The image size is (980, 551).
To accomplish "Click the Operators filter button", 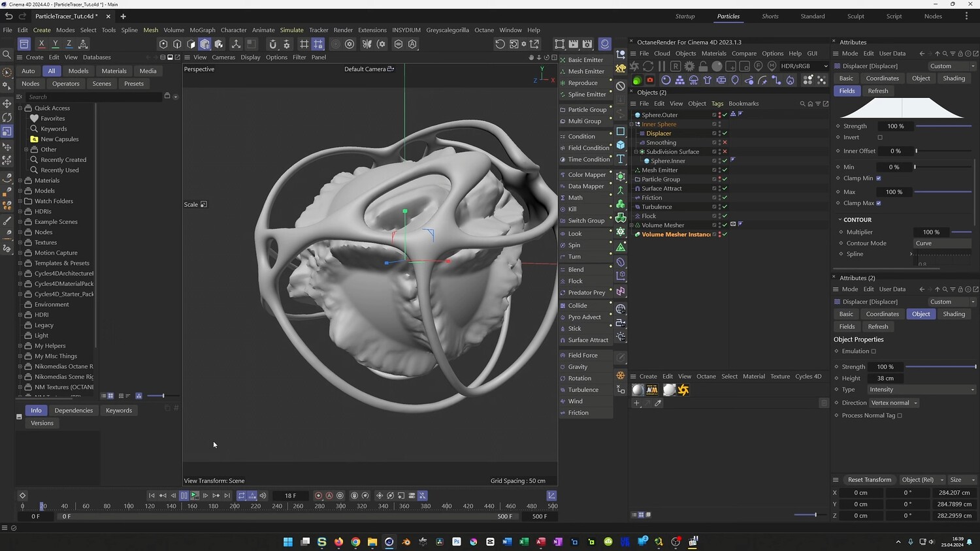I will click(66, 84).
